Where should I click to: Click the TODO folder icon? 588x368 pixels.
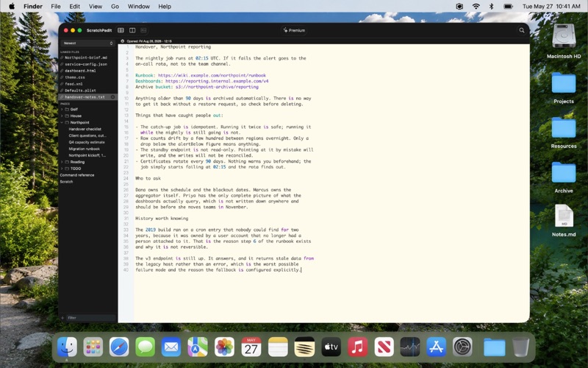point(67,169)
